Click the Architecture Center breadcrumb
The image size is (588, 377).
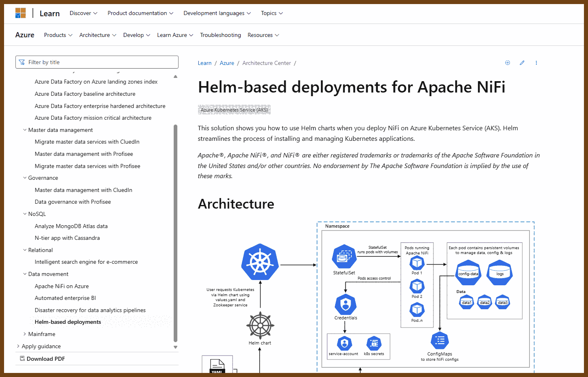pyautogui.click(x=267, y=63)
